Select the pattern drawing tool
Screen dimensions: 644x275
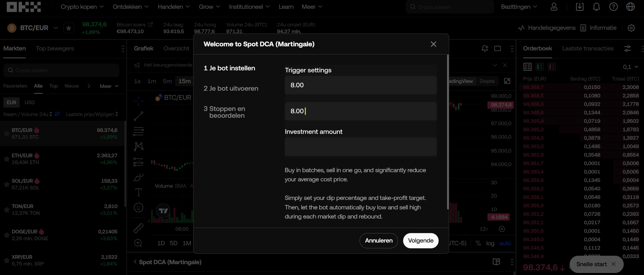point(139,146)
